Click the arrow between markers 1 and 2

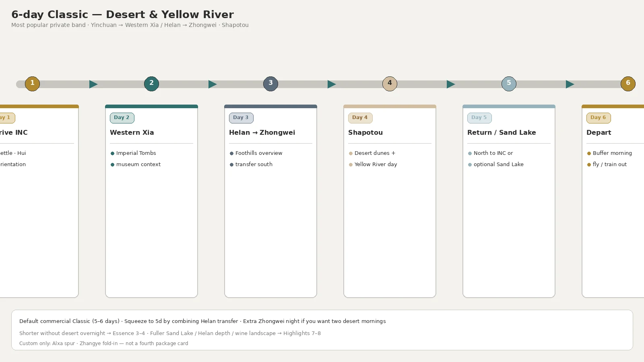(93, 84)
